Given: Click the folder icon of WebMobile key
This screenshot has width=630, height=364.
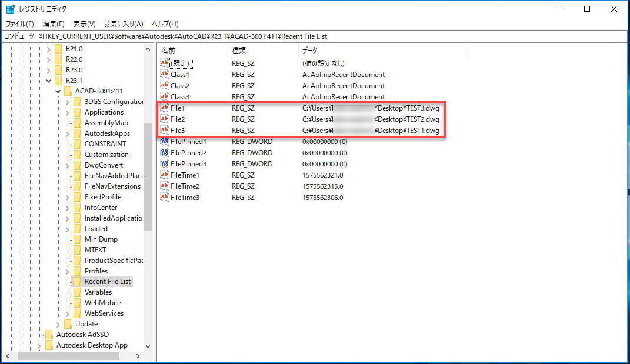Looking at the screenshot, I should click(x=77, y=303).
